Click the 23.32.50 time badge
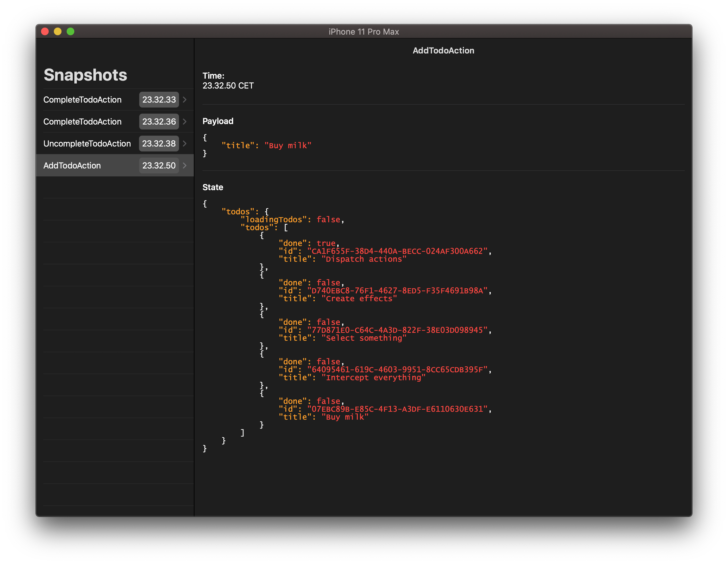This screenshot has width=728, height=564. [x=159, y=166]
